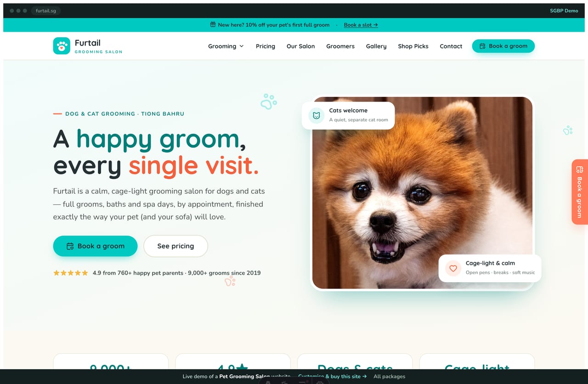The height and width of the screenshot is (384, 588).
Task: Click the 'Cage-light & calm' card title
Action: click(x=490, y=263)
